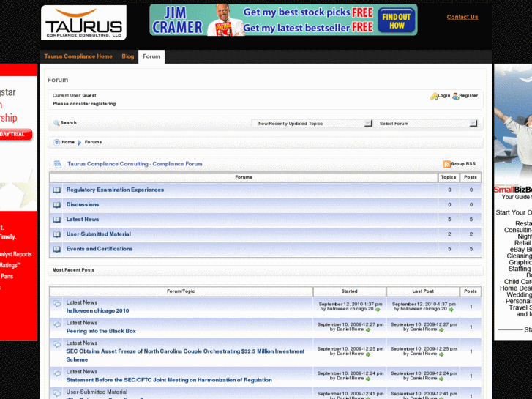Select the Forum tab

coord(151,56)
